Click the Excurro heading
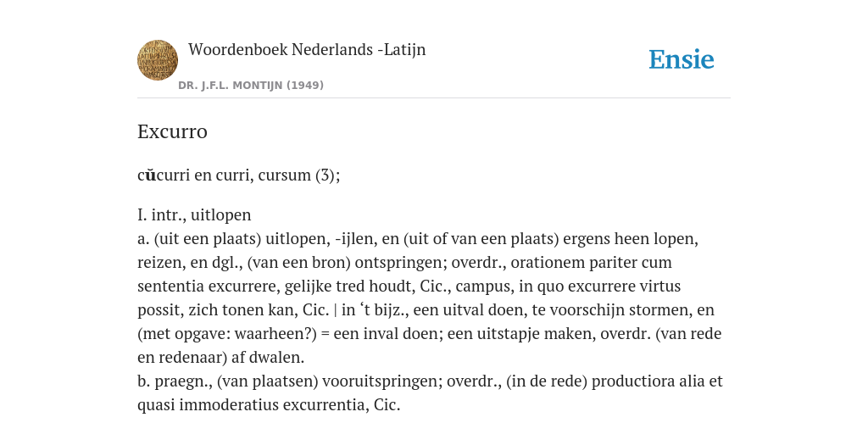868x434 pixels. click(x=172, y=131)
